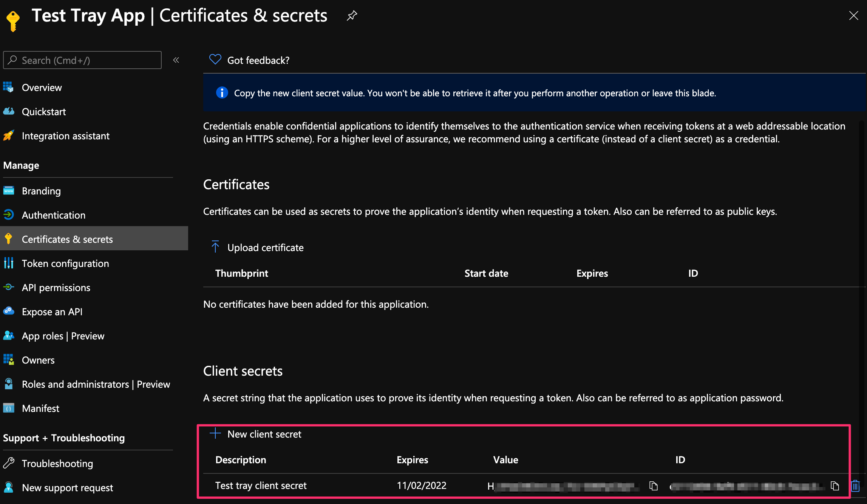Go to Expose an API

coord(52,311)
